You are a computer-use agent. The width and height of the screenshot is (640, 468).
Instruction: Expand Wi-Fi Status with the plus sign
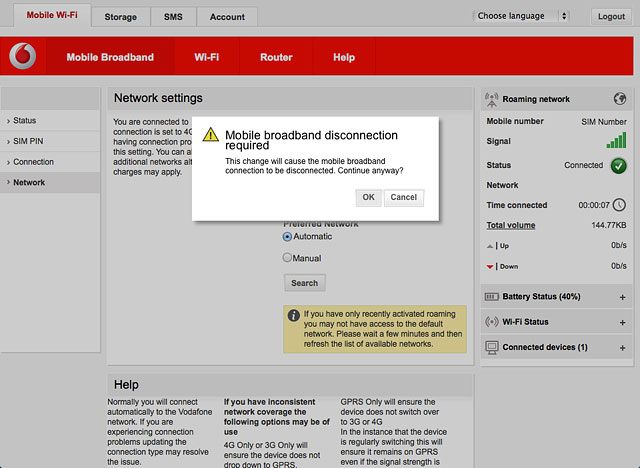tap(622, 323)
